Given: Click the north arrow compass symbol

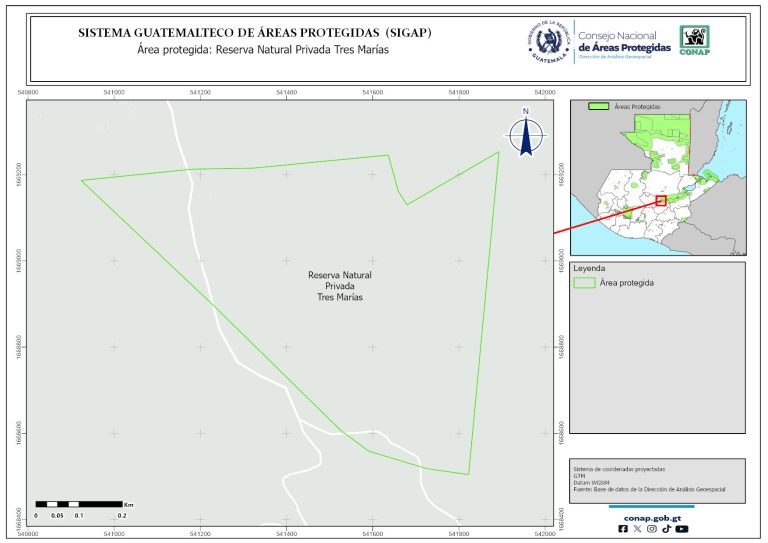Looking at the screenshot, I should [525, 134].
